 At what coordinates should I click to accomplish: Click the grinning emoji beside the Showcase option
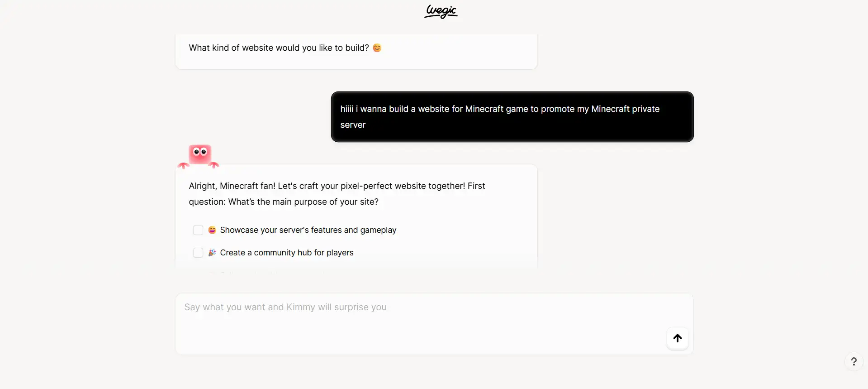(212, 230)
